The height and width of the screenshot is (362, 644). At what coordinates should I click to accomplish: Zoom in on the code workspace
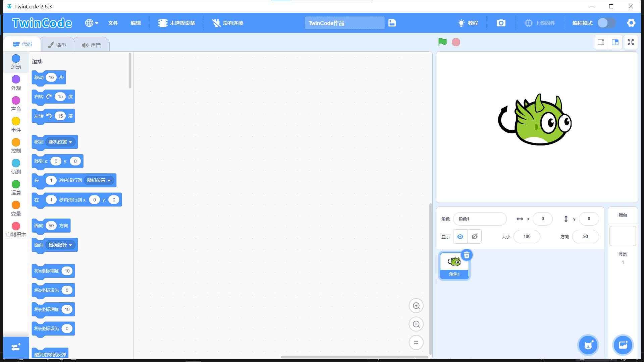pyautogui.click(x=416, y=306)
